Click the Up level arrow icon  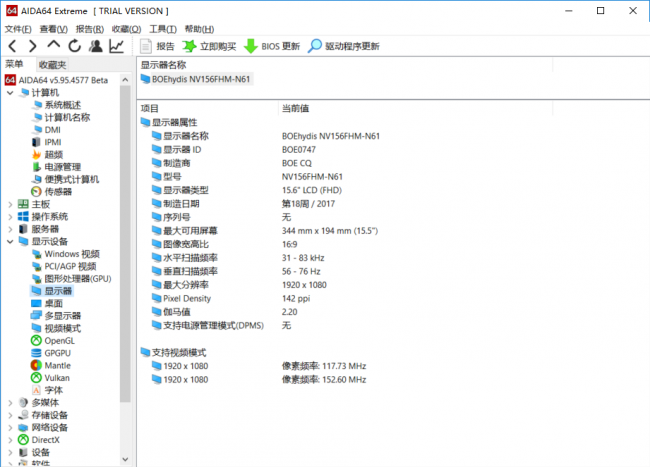pos(53,46)
